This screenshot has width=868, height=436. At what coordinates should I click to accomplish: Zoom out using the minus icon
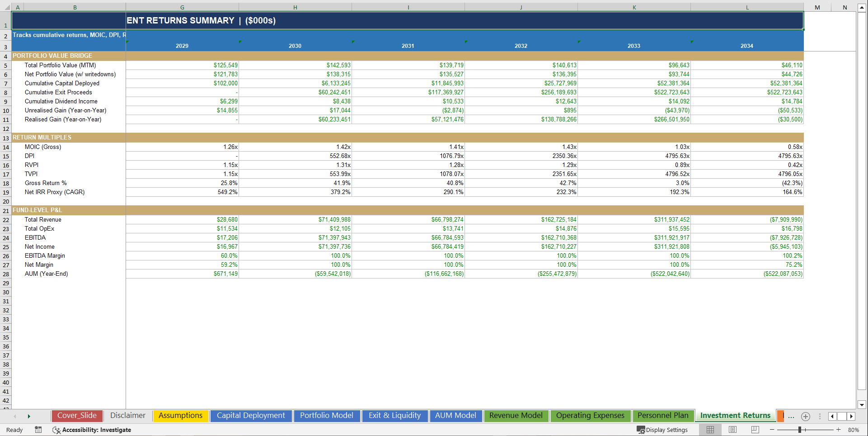[773, 430]
